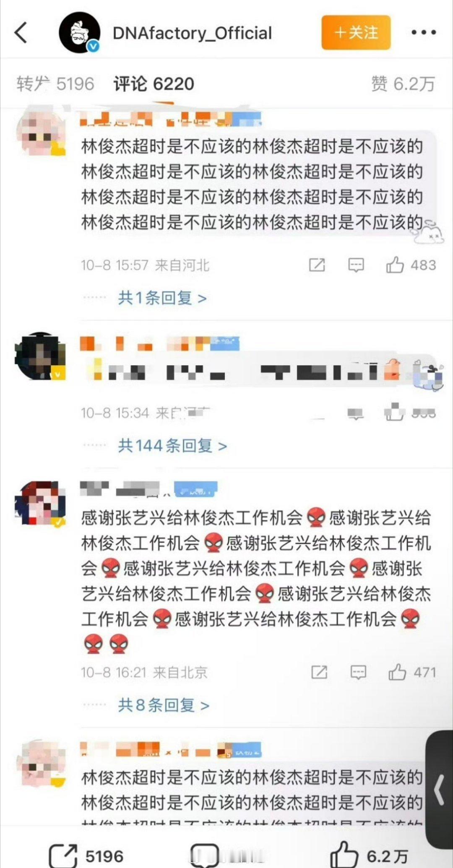The image size is (453, 868).
Task: Go back using the top-left arrow
Action: [x=21, y=32]
